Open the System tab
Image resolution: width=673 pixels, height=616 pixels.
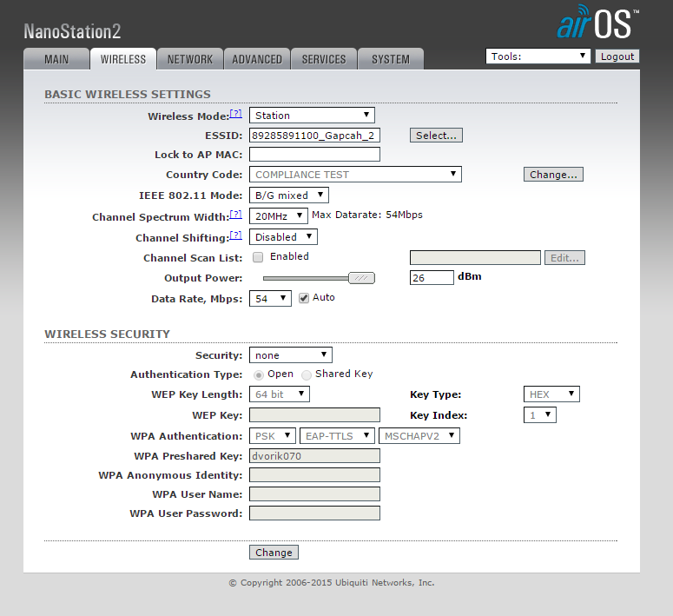pyautogui.click(x=390, y=59)
